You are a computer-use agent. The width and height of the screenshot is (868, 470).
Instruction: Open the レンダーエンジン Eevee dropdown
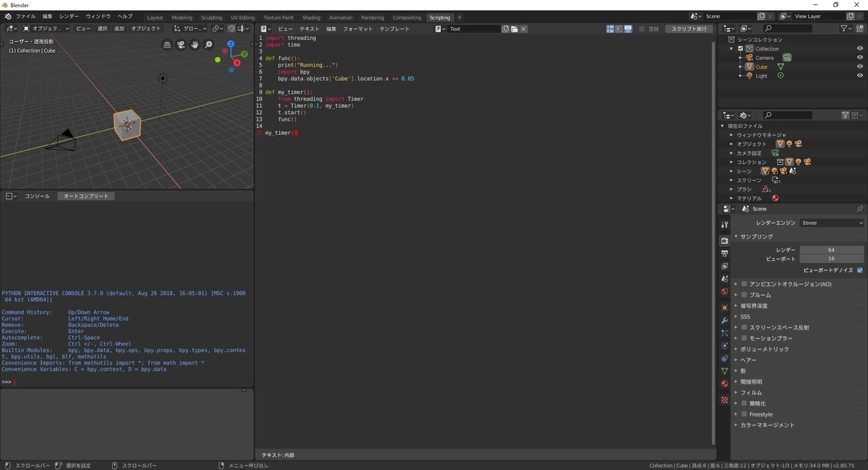click(x=832, y=223)
